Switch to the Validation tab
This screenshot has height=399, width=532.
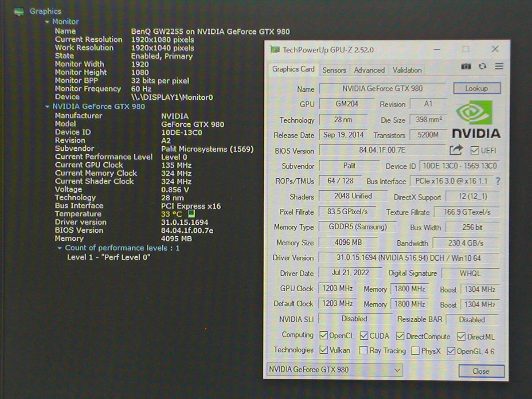pyautogui.click(x=407, y=70)
